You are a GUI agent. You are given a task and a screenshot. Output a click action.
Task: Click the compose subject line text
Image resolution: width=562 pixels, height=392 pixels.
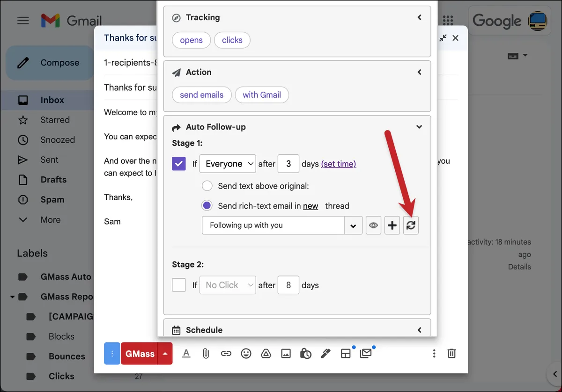(x=131, y=87)
